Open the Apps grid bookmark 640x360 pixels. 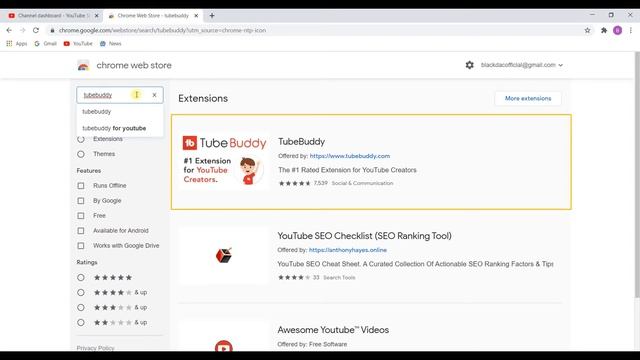click(17, 44)
